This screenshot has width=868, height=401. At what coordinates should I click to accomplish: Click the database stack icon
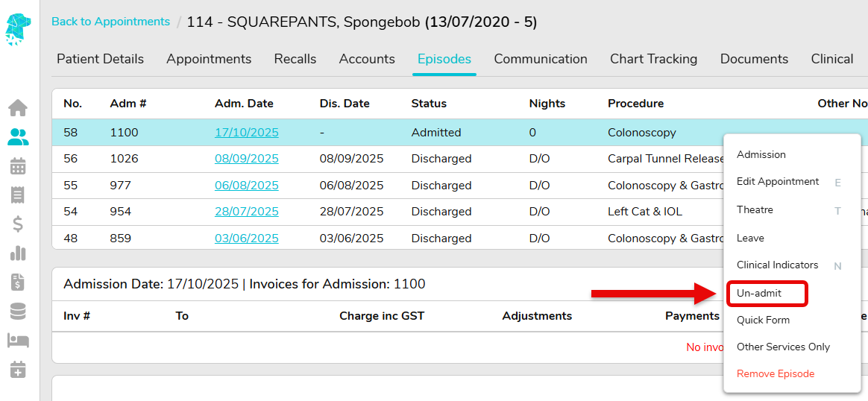click(x=18, y=311)
